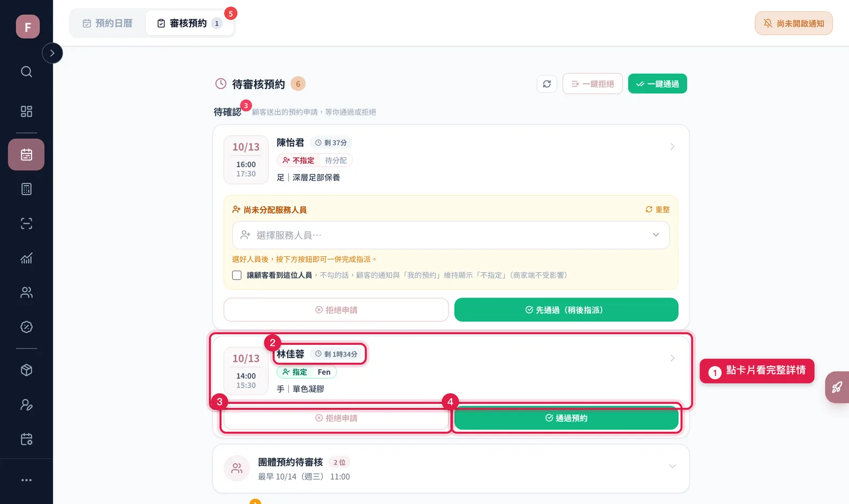Screen dimensions: 849x504
Task: Select the 審核預約 tab
Action: coord(189,23)
